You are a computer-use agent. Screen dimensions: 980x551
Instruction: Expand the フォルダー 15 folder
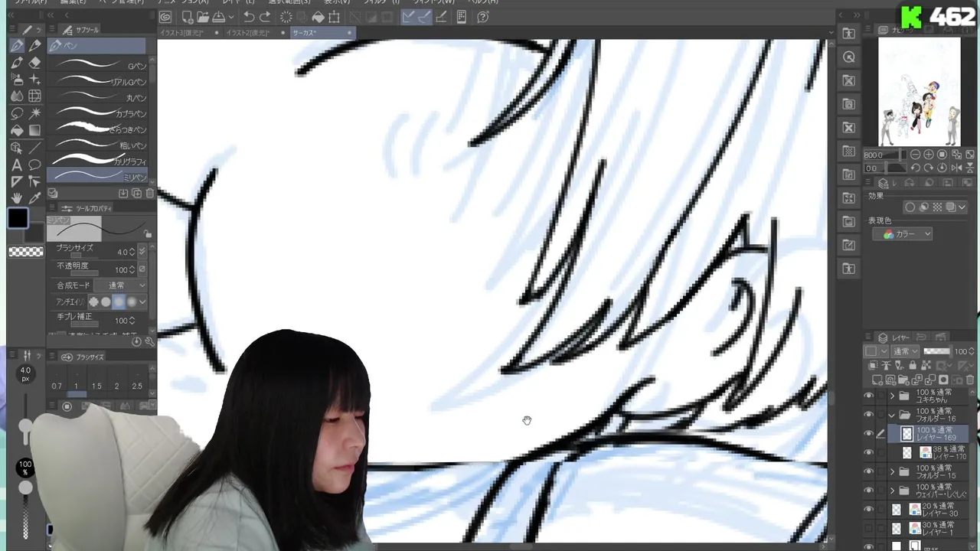[892, 471]
